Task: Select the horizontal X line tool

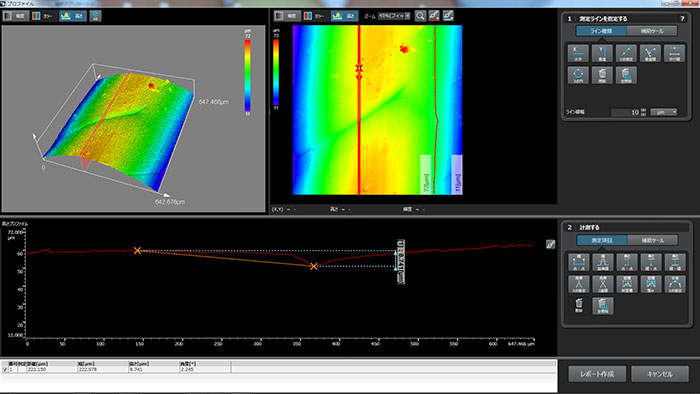Action: 578,53
